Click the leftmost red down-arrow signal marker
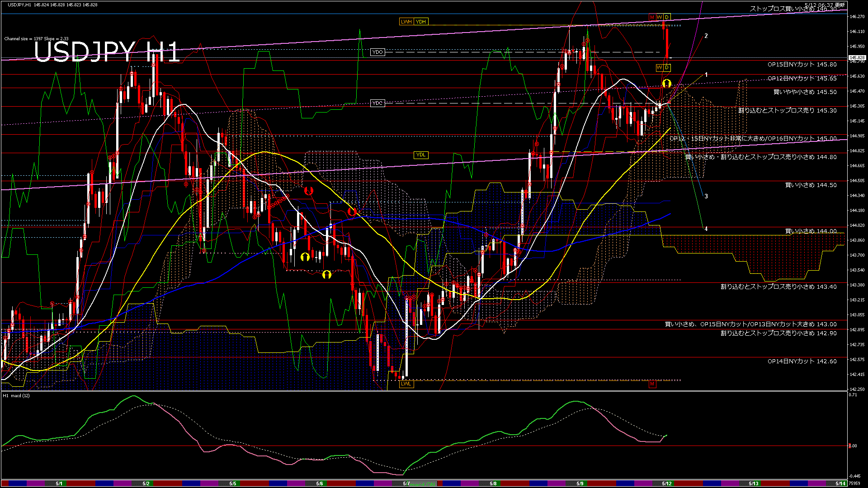The height and width of the screenshot is (488, 868). tap(309, 191)
